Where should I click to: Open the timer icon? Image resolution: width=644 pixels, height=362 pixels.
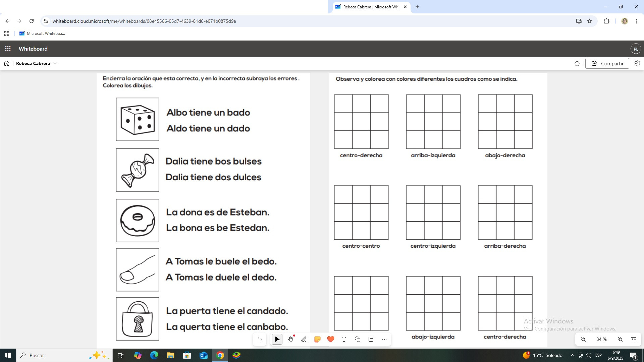(577, 63)
